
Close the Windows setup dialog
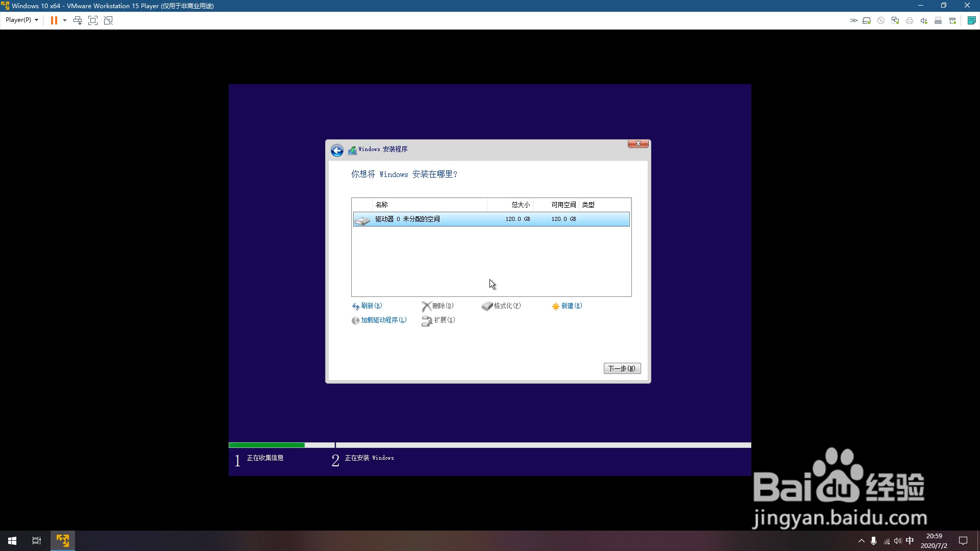tap(638, 144)
